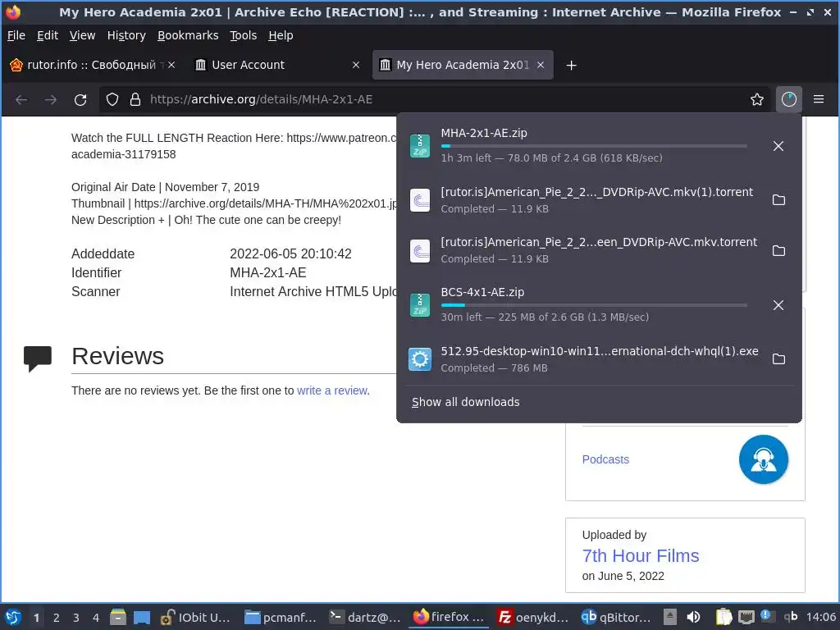This screenshot has width=840, height=630.
Task: Click the write a review link
Action: point(332,390)
